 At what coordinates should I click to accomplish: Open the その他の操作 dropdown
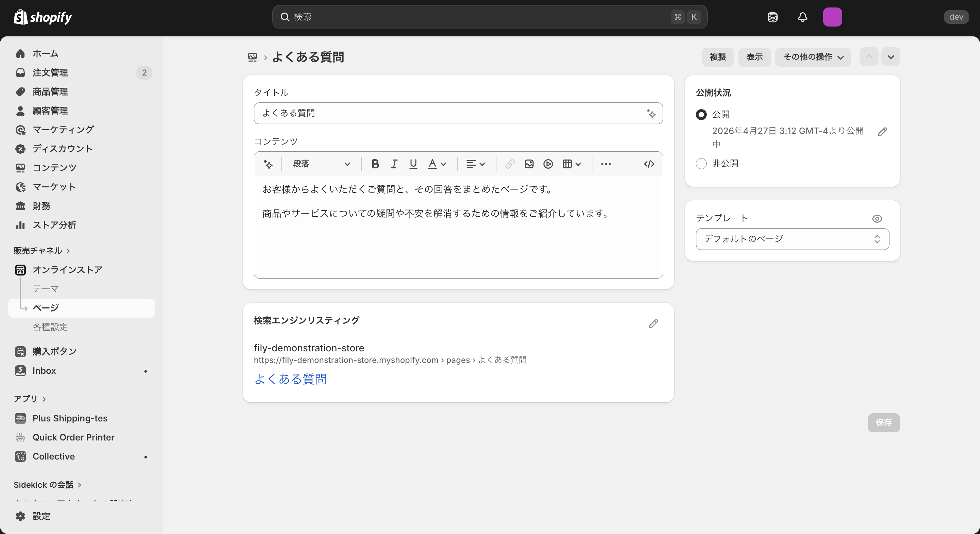pyautogui.click(x=813, y=57)
